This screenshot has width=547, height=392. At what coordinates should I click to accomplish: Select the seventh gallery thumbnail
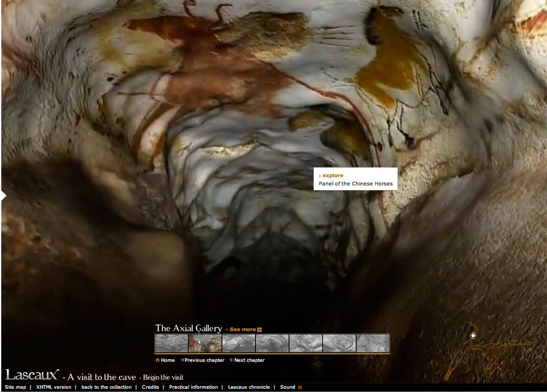click(x=373, y=344)
